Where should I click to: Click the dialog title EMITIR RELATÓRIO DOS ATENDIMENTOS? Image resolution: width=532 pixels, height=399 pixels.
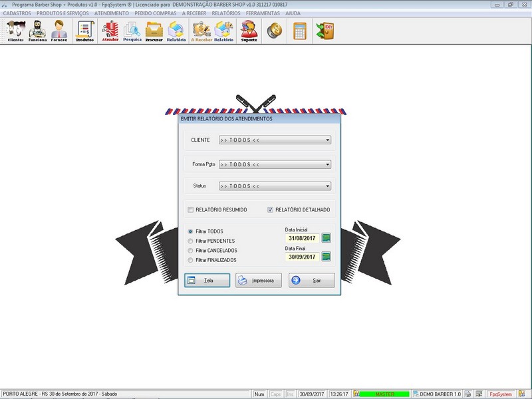pyautogui.click(x=226, y=119)
